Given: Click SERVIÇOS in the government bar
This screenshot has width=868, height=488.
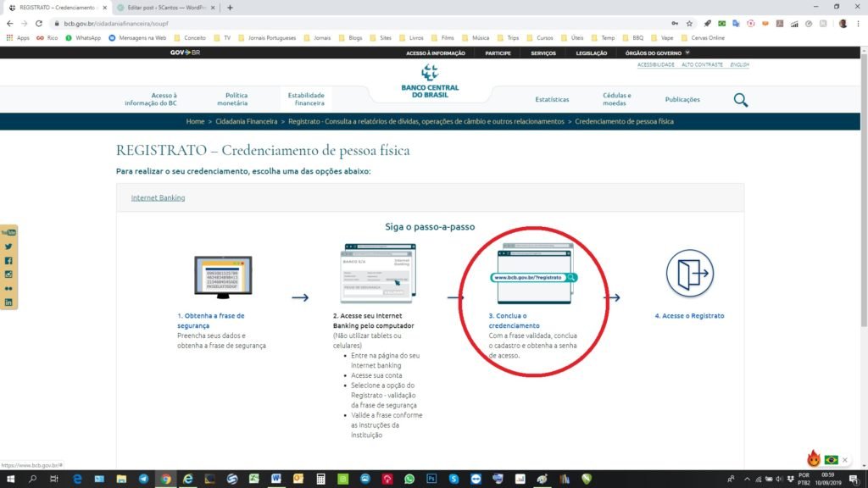Looking at the screenshot, I should coord(543,53).
